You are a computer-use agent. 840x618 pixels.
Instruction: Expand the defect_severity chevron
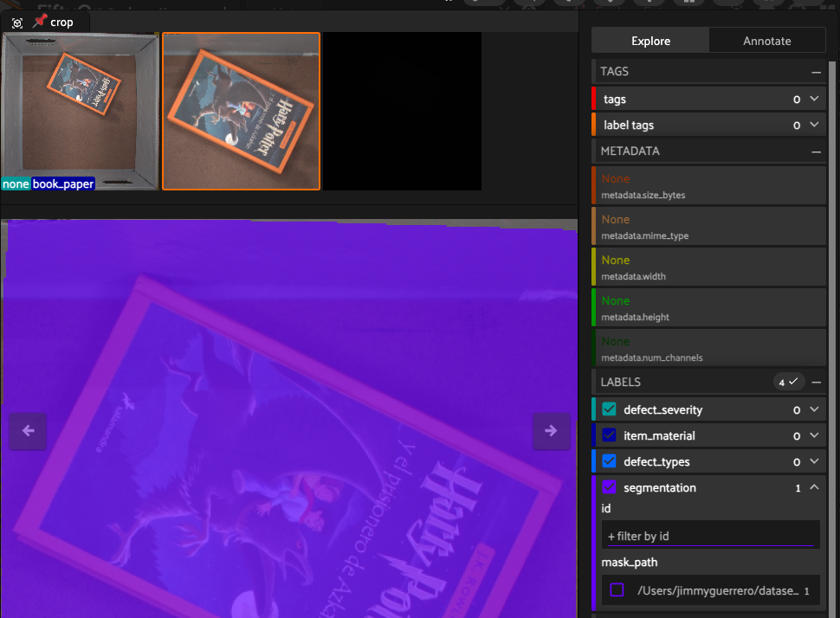[x=814, y=409]
